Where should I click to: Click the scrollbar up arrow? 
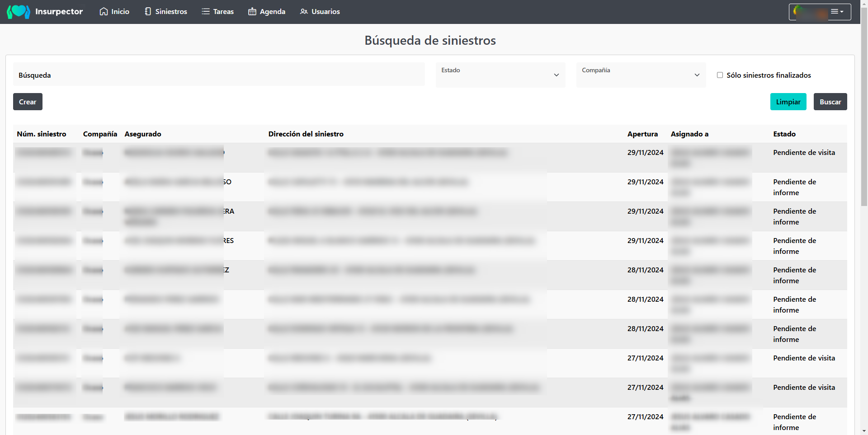pos(864,4)
